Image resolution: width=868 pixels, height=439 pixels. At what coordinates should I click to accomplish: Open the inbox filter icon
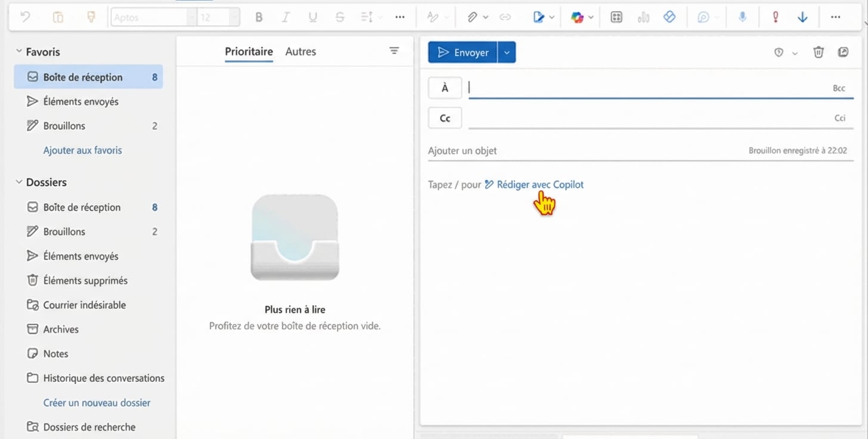[394, 51]
